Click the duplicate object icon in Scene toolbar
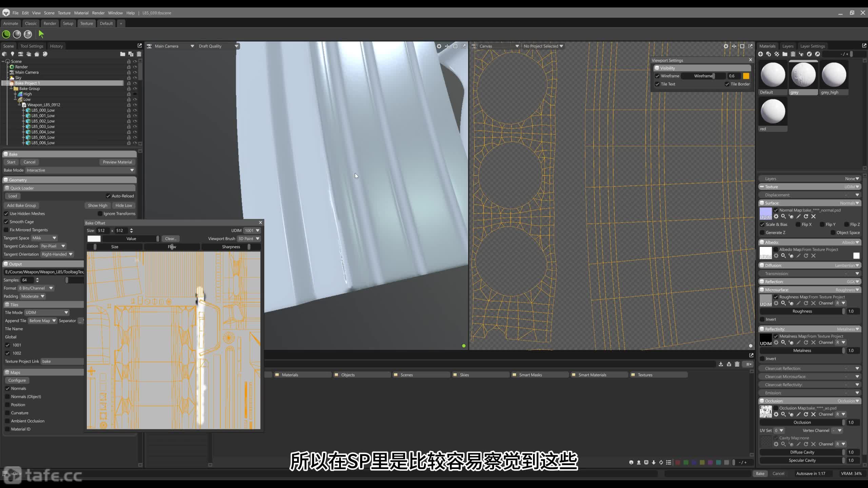This screenshot has width=868, height=488. pyautogui.click(x=131, y=54)
